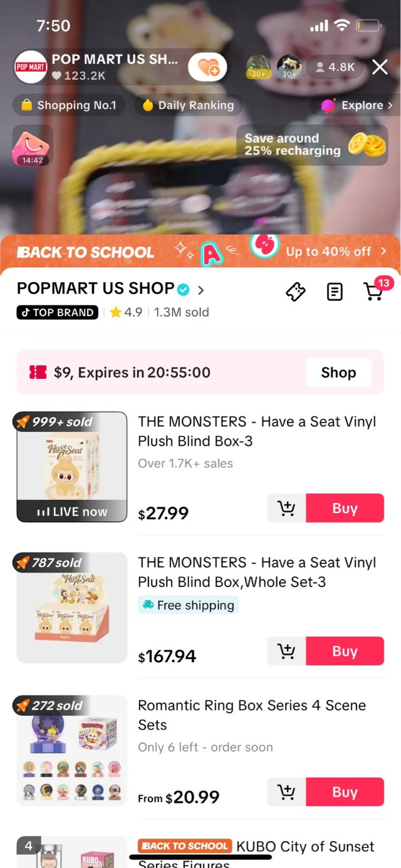Add Have a Seat Blind Box-3 to cart
This screenshot has width=401, height=868.
point(287,508)
